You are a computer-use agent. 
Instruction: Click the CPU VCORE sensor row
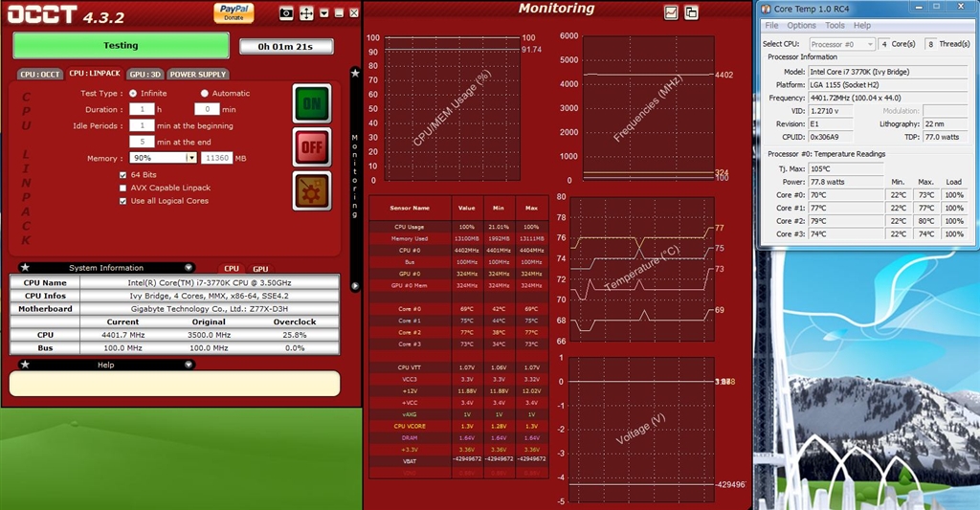click(458, 426)
